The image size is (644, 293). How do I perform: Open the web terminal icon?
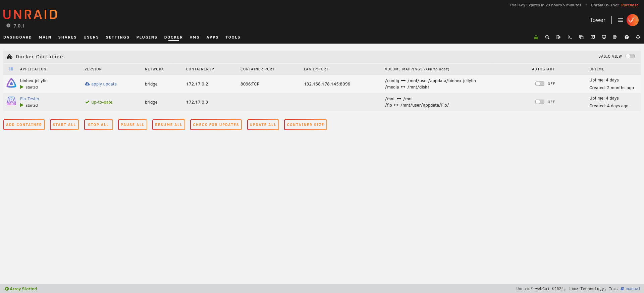tap(570, 37)
